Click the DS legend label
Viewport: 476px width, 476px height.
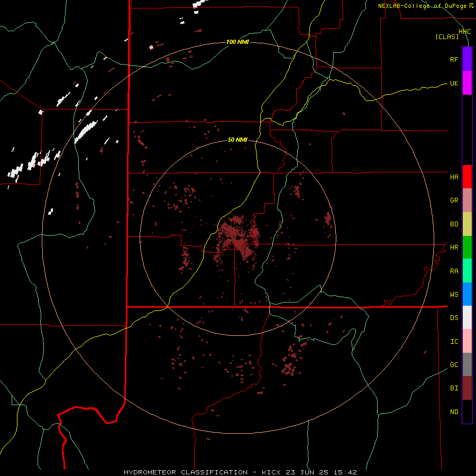click(x=454, y=317)
